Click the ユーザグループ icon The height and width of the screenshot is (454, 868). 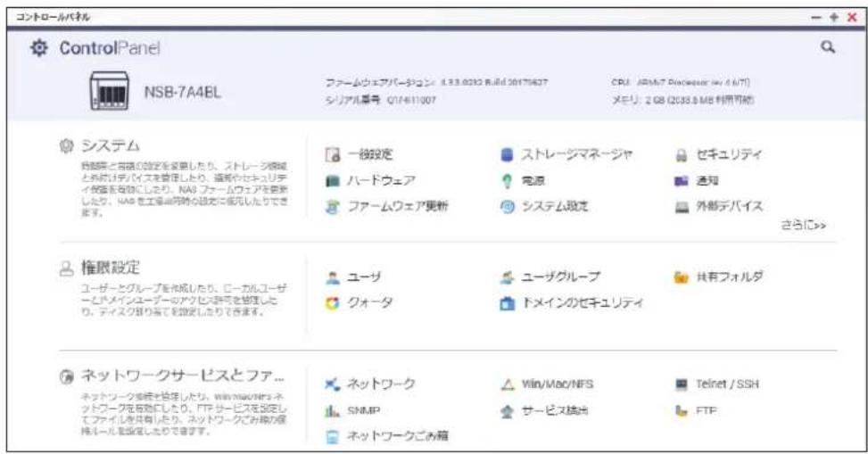pos(507,277)
